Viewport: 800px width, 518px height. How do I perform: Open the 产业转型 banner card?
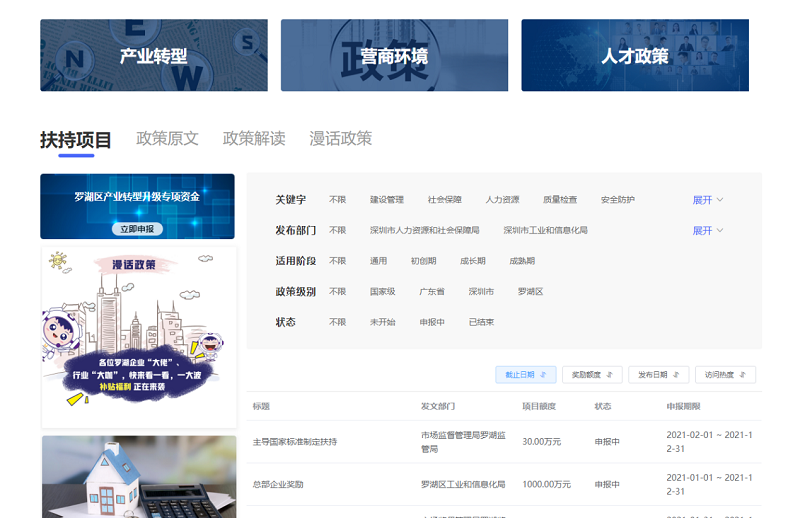pos(154,56)
